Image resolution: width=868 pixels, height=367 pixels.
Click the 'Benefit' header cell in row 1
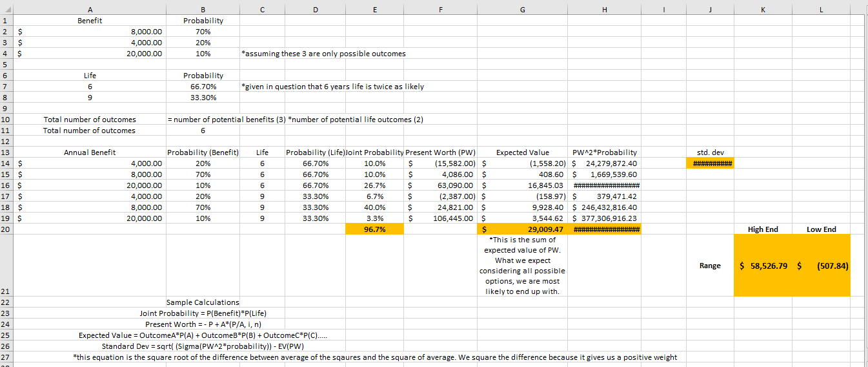(90, 21)
